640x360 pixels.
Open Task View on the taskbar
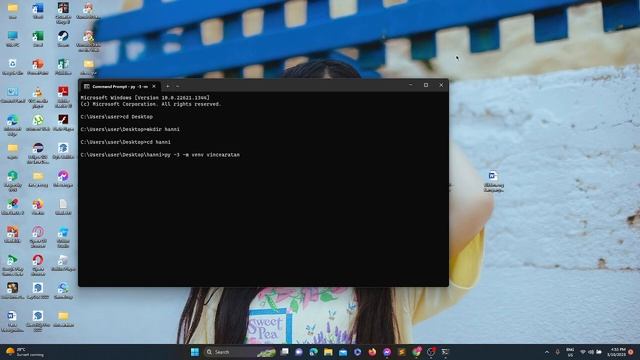[x=284, y=352]
